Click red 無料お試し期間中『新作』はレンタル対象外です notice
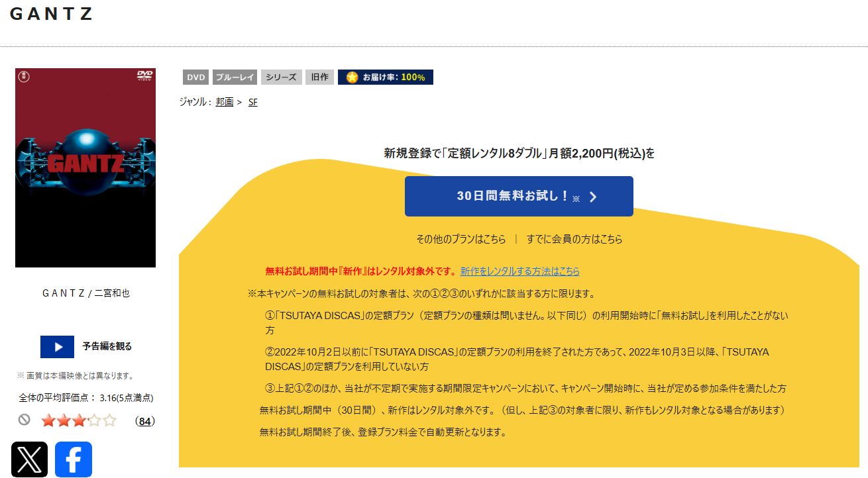Image resolution: width=868 pixels, height=478 pixels. click(361, 271)
